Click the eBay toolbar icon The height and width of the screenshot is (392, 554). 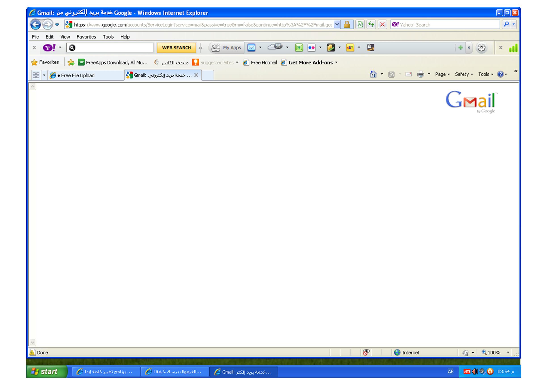pyautogui.click(x=350, y=48)
